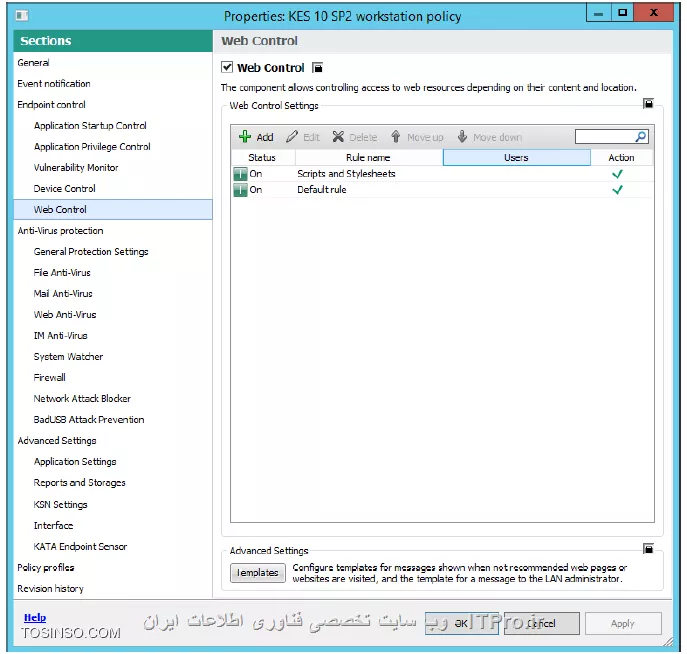Open Firewall section
687x654 pixels.
(50, 378)
